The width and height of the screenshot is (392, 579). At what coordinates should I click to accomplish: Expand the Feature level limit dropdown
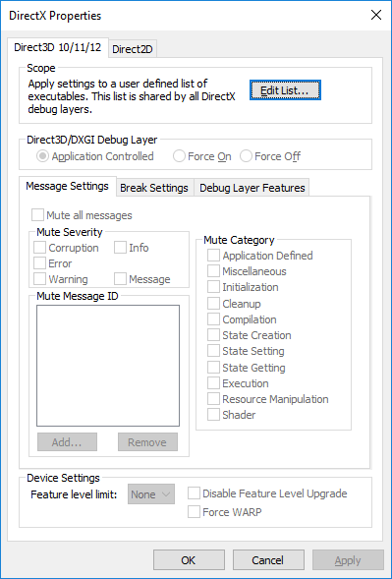[x=151, y=494]
